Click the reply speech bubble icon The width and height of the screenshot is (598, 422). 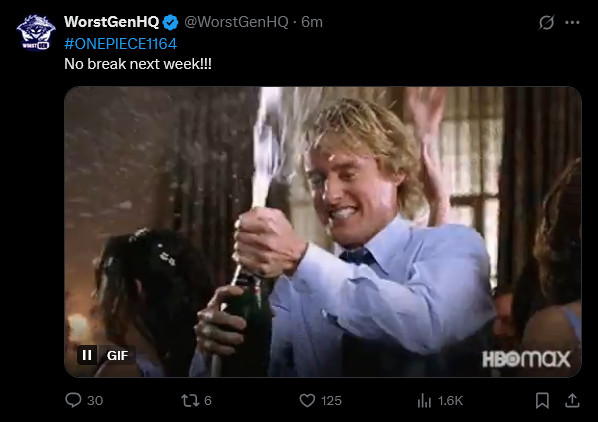tap(73, 400)
